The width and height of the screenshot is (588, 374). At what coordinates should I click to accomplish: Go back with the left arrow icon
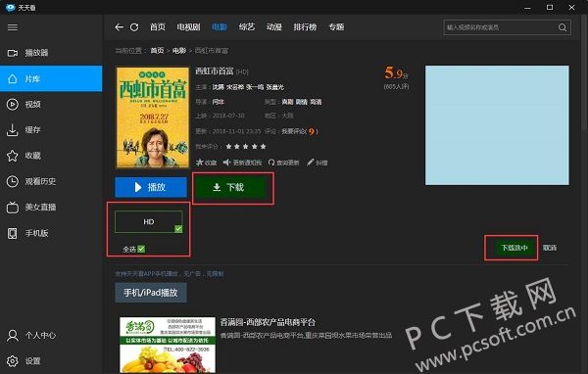click(x=119, y=27)
